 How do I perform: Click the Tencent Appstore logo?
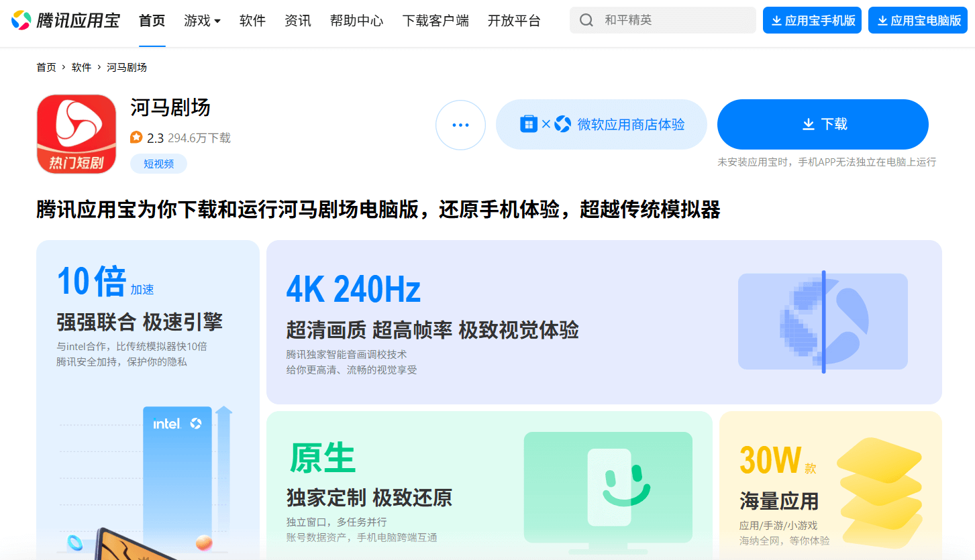tap(65, 20)
